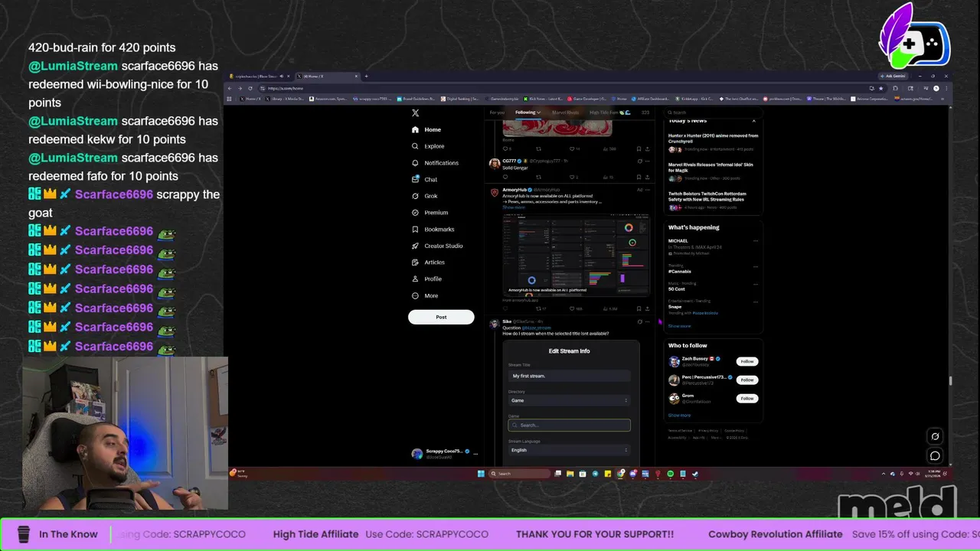Switch to the High Tide Fam tab
Viewport: 980px width, 551px height.
(x=609, y=112)
